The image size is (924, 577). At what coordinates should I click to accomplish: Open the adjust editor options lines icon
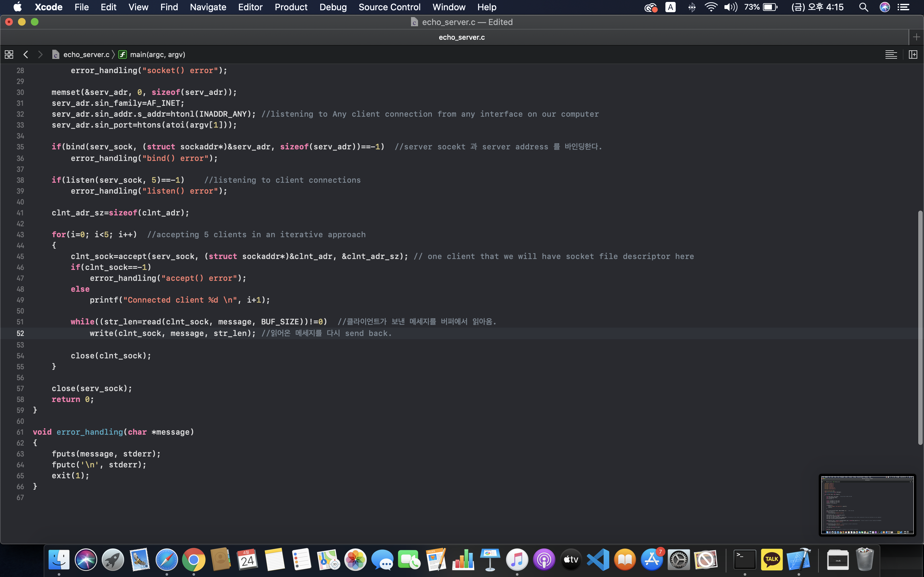(891, 54)
